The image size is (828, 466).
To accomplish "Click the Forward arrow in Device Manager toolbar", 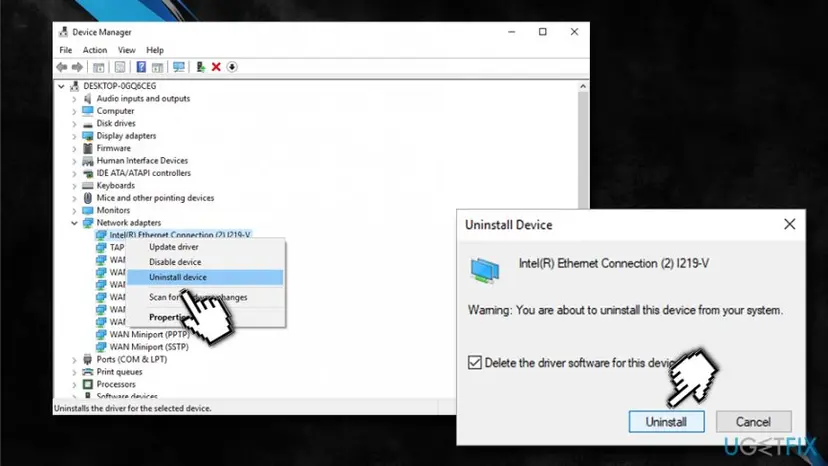I will pyautogui.click(x=77, y=67).
